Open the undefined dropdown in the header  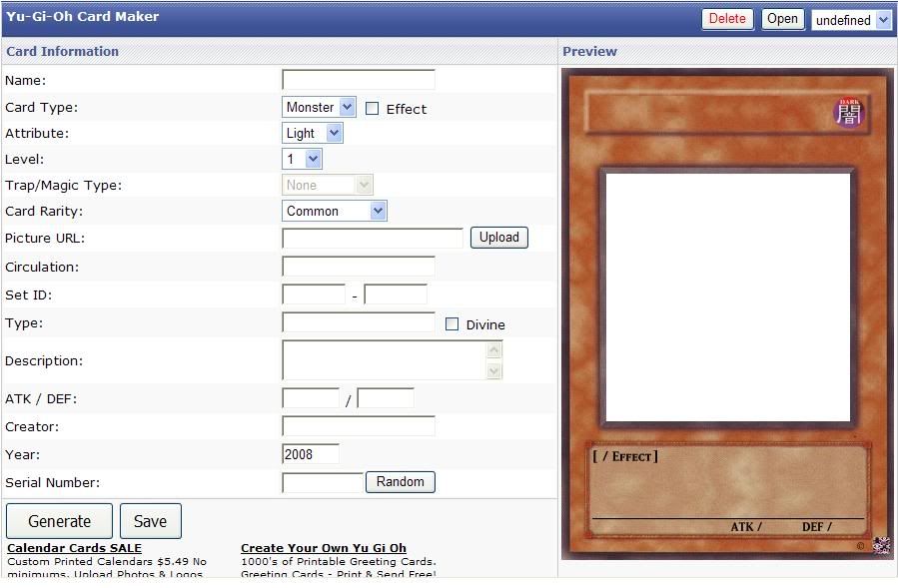pos(851,20)
